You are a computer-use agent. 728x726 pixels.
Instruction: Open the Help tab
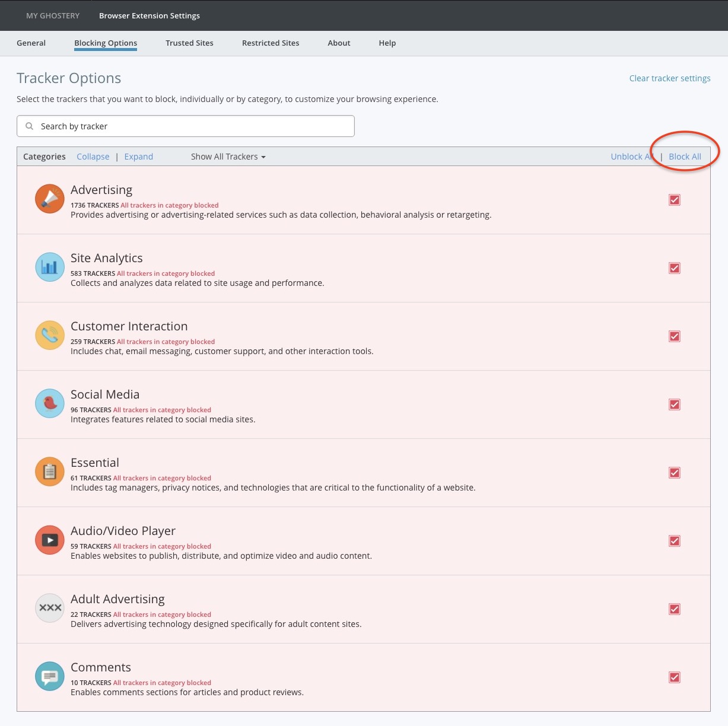(387, 43)
